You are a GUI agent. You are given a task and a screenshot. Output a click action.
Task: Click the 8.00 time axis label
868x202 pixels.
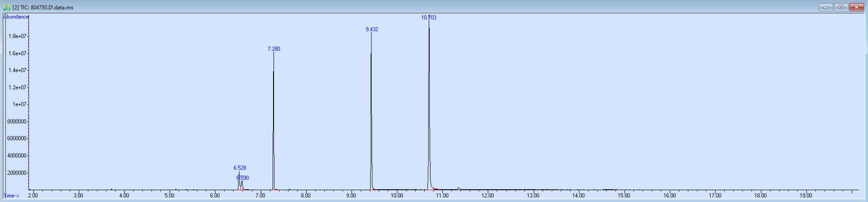pos(306,196)
